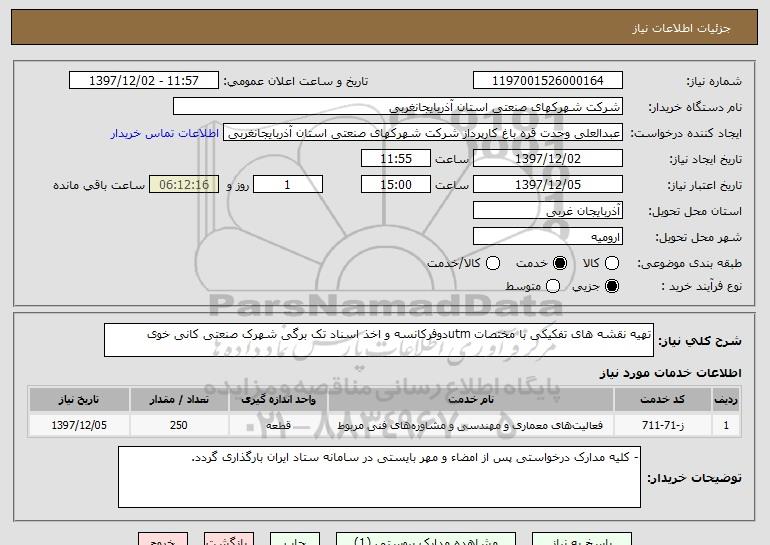
Task: Click service name cell فعالیت‌های معماری و مهندسی
Action: [x=470, y=425]
